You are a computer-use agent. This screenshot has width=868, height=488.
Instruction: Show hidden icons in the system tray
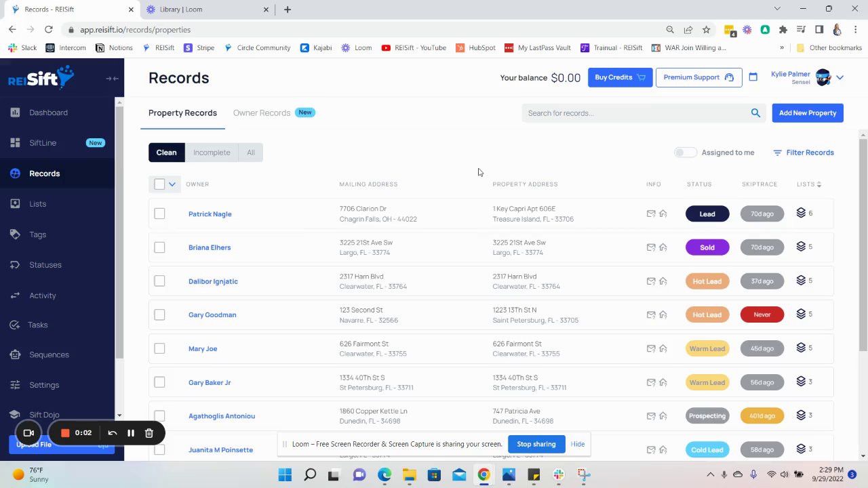[x=711, y=474]
